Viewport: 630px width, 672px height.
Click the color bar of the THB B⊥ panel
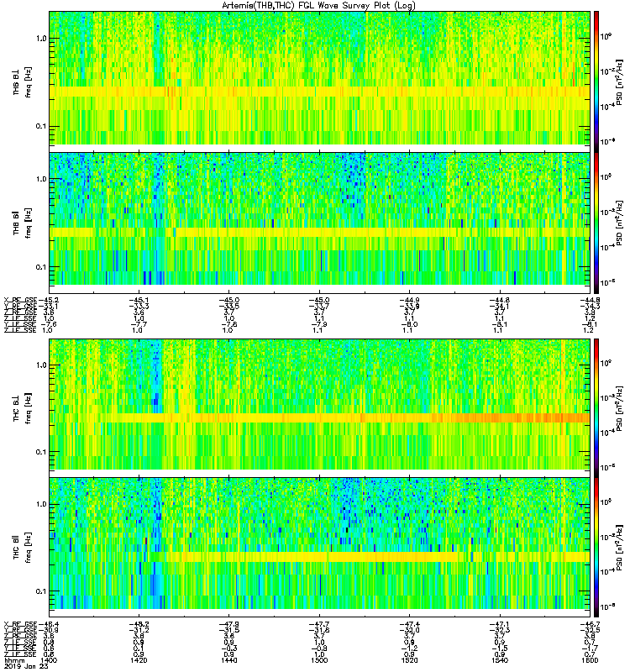pyautogui.click(x=596, y=80)
